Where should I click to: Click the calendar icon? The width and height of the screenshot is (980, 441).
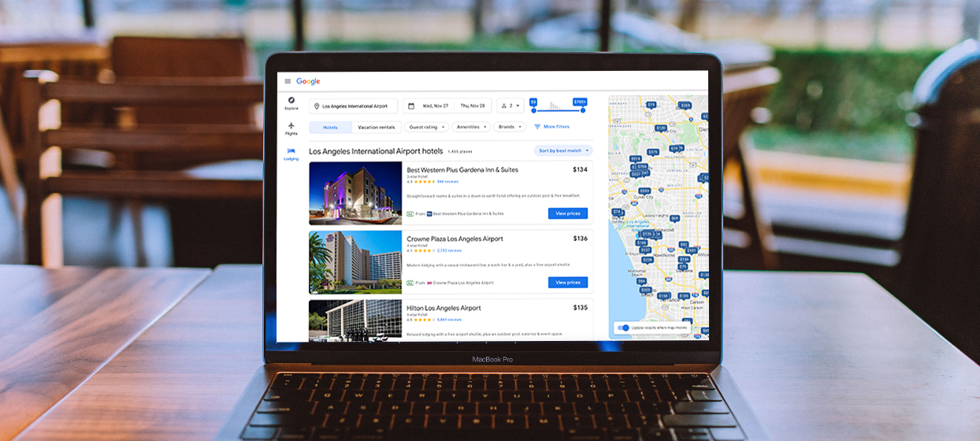[x=411, y=106]
